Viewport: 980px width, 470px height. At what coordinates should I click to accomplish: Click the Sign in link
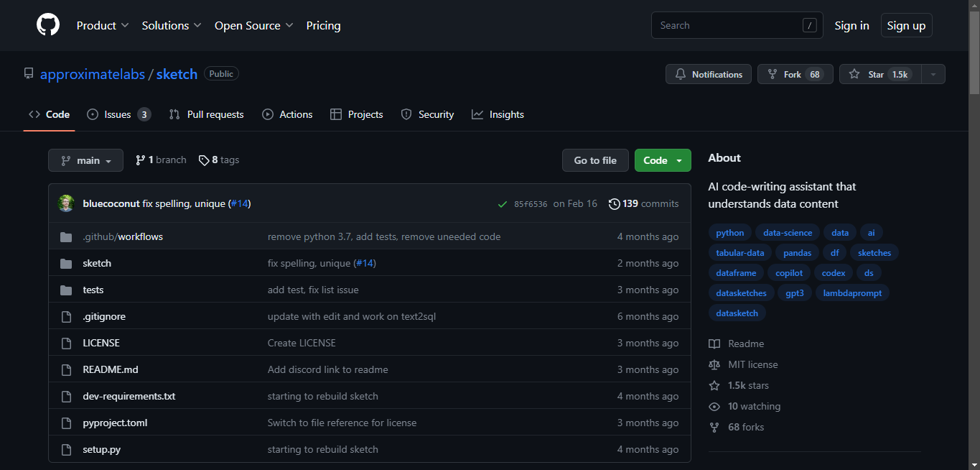tap(851, 25)
